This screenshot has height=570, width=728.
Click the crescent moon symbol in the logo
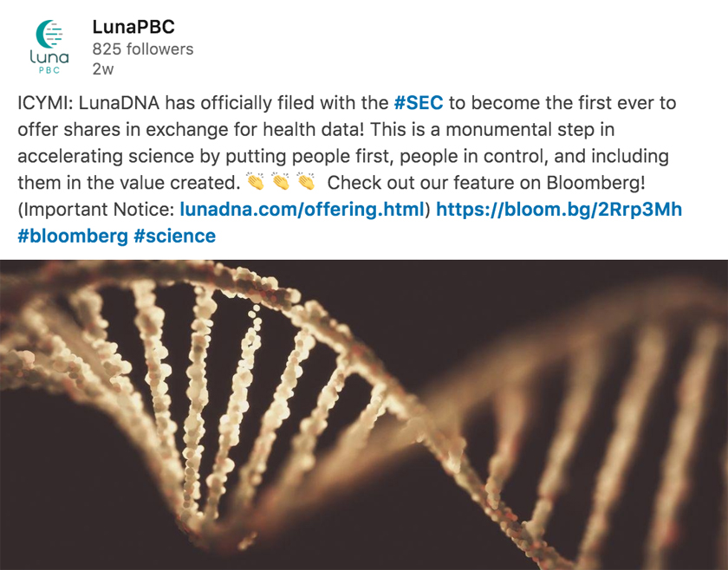(x=44, y=33)
